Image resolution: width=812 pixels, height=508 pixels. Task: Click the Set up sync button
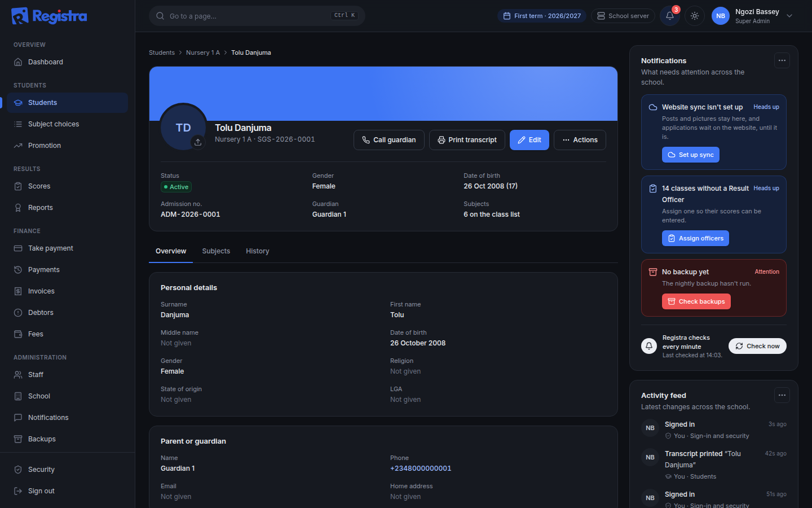pos(691,155)
